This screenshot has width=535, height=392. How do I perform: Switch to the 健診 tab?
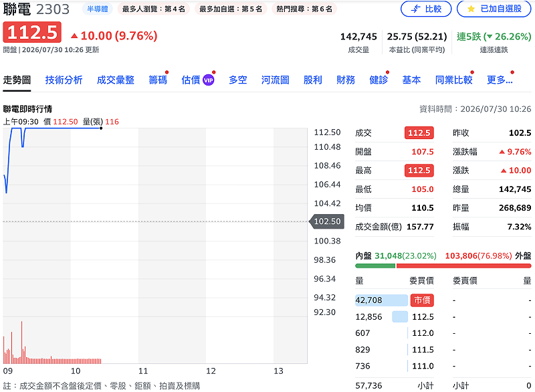(x=379, y=80)
